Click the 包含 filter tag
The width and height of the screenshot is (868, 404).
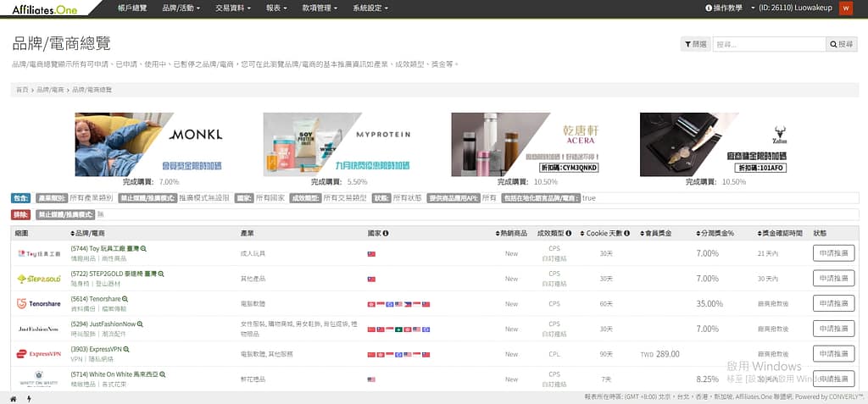click(20, 198)
